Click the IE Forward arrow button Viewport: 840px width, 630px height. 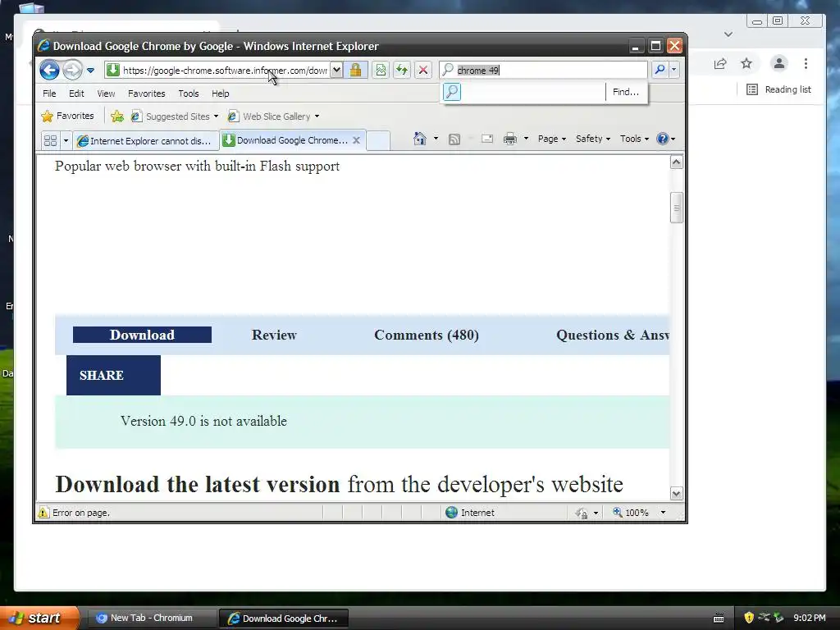point(72,70)
